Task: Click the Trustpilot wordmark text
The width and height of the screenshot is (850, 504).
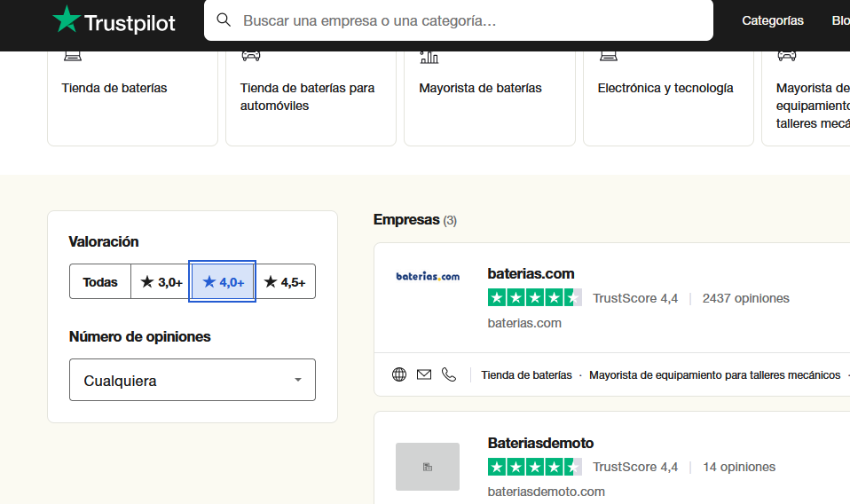Action: coord(130,23)
